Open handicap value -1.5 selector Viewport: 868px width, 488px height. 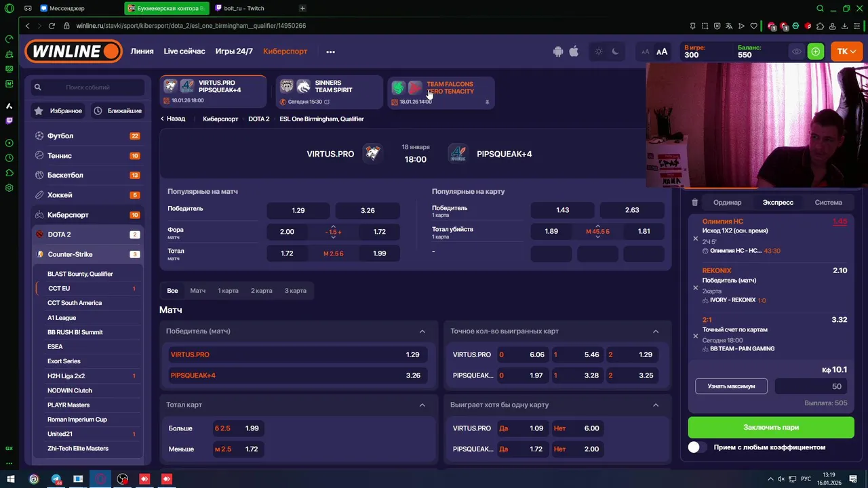333,231
